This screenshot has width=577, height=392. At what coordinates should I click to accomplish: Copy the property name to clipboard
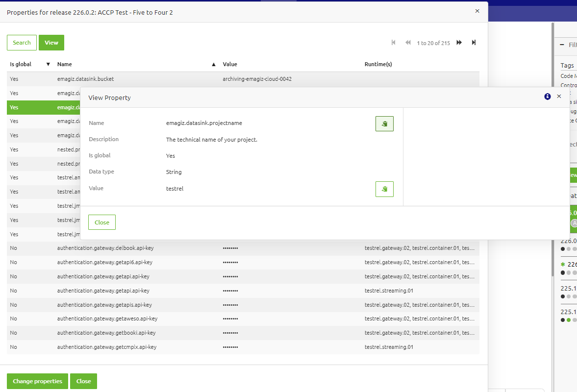click(384, 123)
